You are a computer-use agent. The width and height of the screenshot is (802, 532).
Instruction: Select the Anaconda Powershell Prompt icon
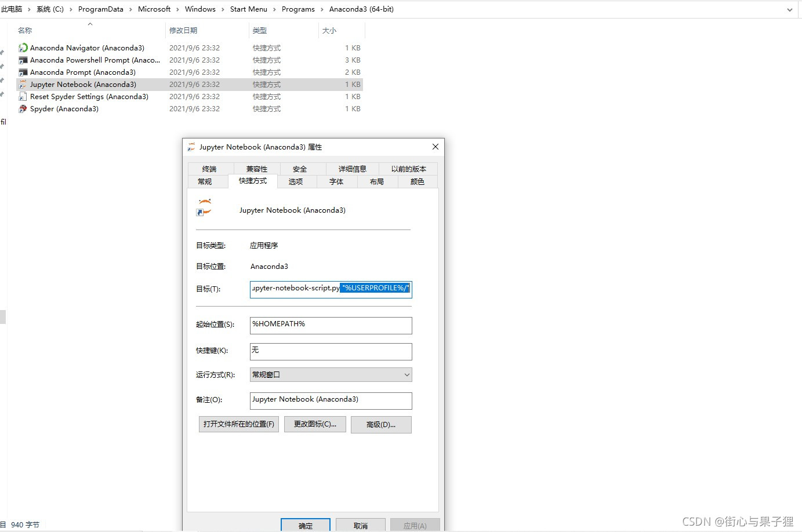coord(23,60)
